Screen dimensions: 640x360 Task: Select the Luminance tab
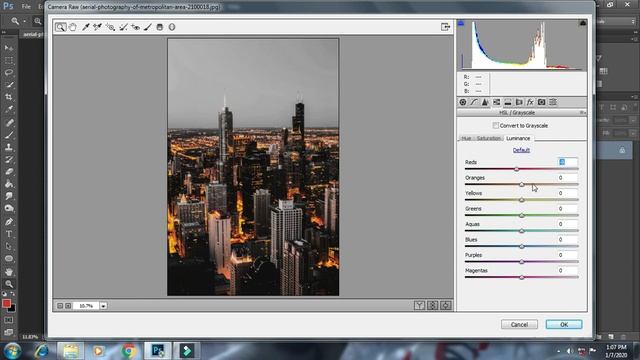[x=518, y=138]
